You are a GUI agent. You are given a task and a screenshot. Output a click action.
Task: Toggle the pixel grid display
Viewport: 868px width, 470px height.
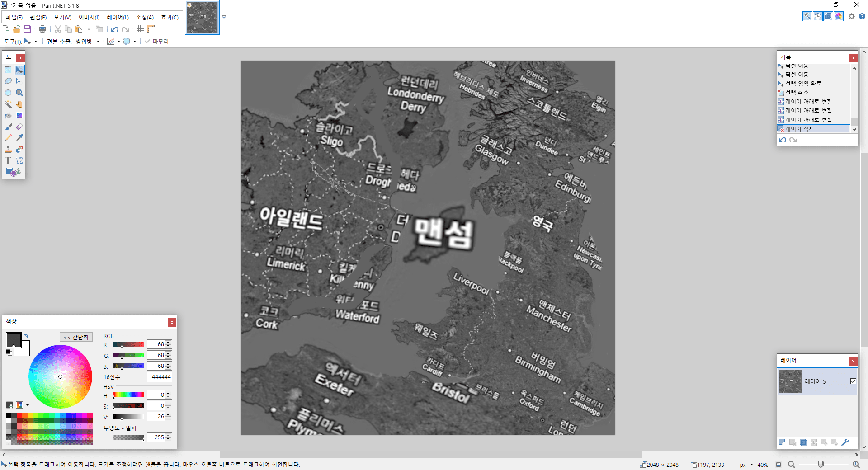[x=141, y=29]
